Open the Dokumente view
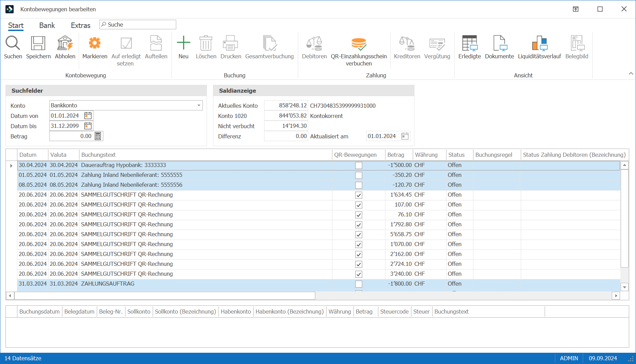Viewport: 636px width, 364px height. click(x=500, y=43)
